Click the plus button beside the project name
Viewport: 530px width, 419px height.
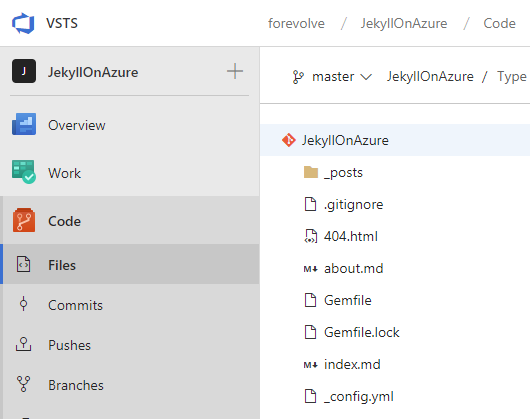click(235, 71)
